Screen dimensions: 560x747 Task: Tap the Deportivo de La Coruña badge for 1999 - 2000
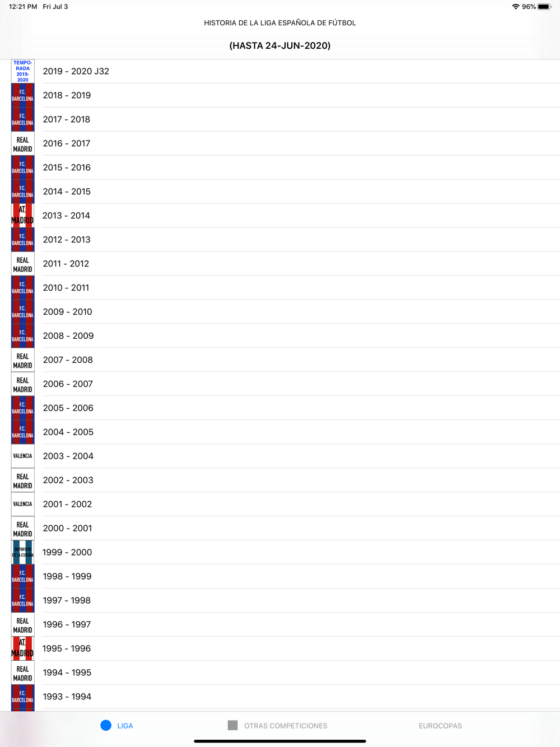[22, 552]
